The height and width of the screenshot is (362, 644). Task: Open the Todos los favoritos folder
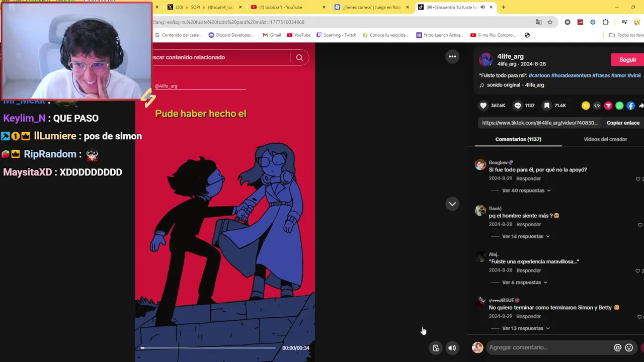[626, 35]
